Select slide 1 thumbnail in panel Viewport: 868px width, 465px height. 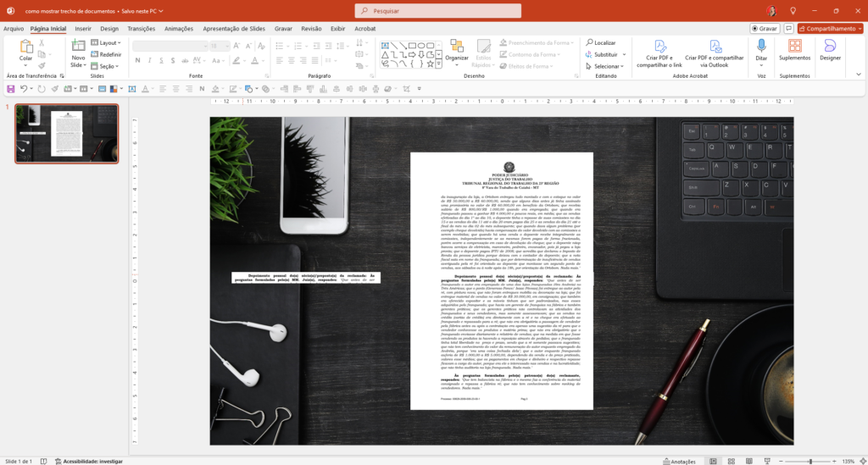click(x=67, y=133)
